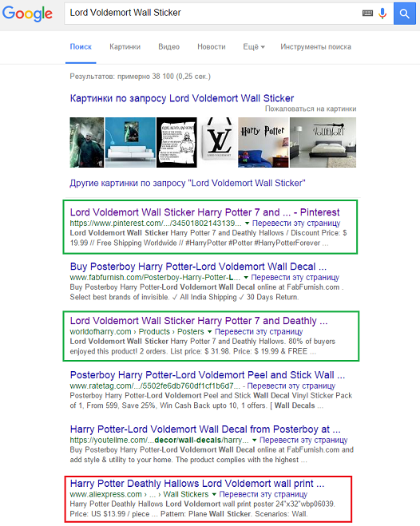
Task: Open the LV logo image thumbnail
Action: 219,142
